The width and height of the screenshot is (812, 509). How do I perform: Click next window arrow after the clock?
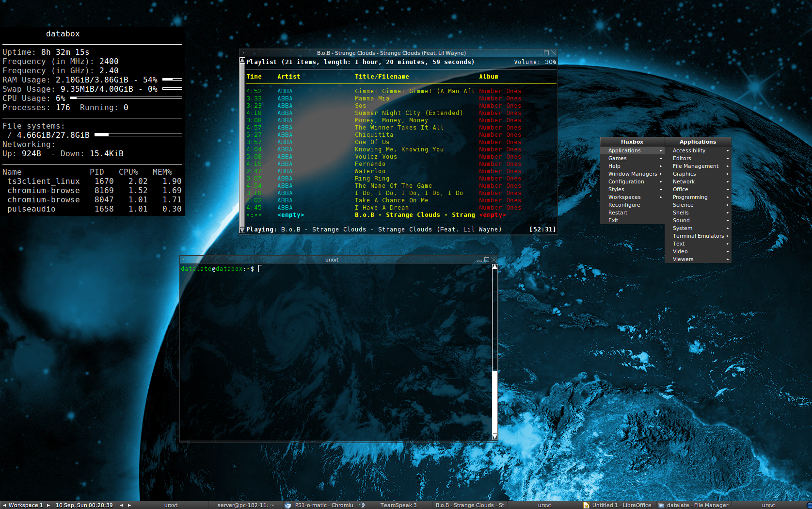click(x=129, y=505)
